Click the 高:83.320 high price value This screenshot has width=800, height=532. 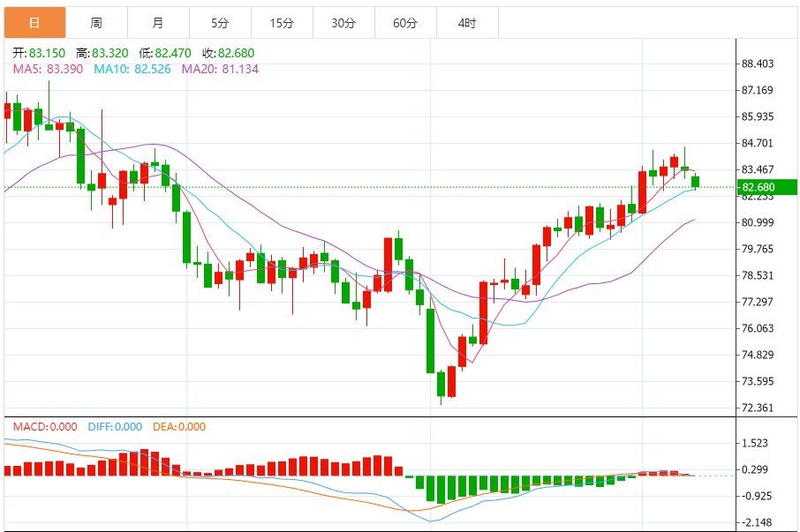[x=102, y=53]
